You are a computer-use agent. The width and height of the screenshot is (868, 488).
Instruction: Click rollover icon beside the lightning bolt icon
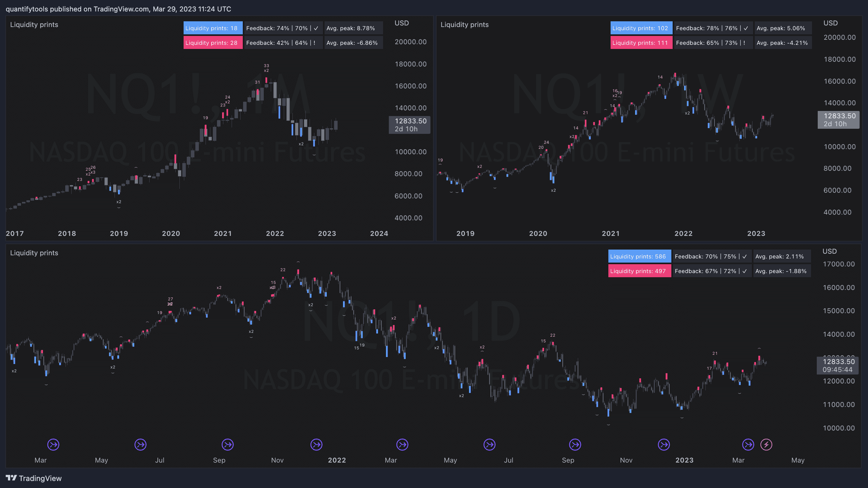click(748, 444)
